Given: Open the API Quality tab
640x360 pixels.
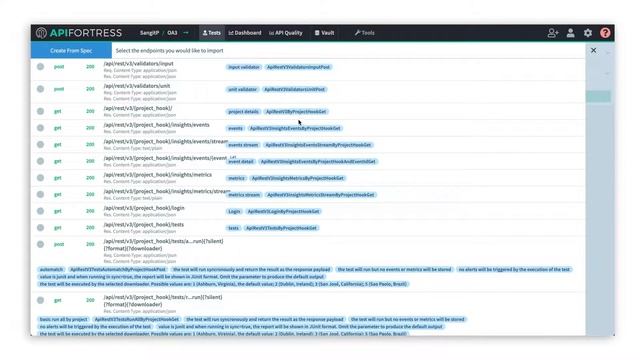Looking at the screenshot, I should 286,33.
